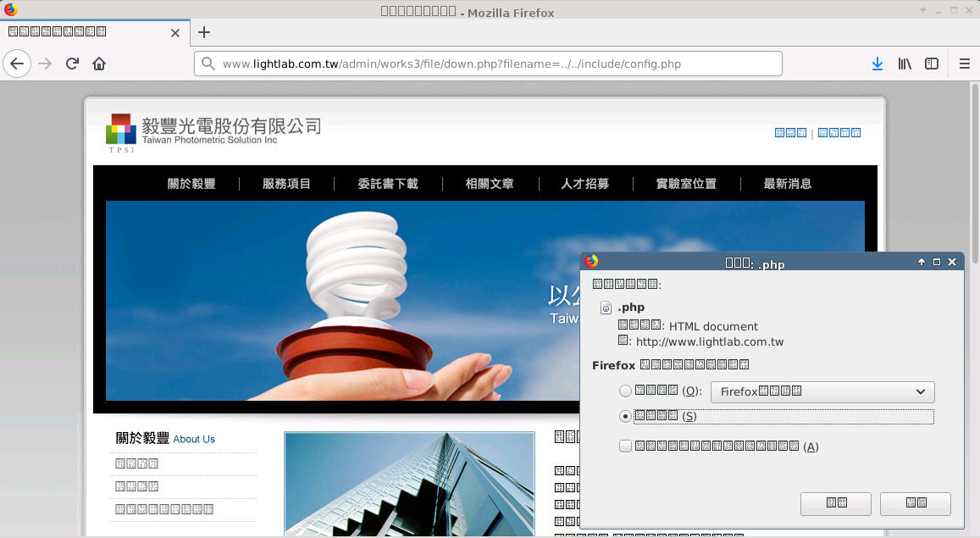
Task: Open first link under About Us sidebar
Action: (x=137, y=463)
